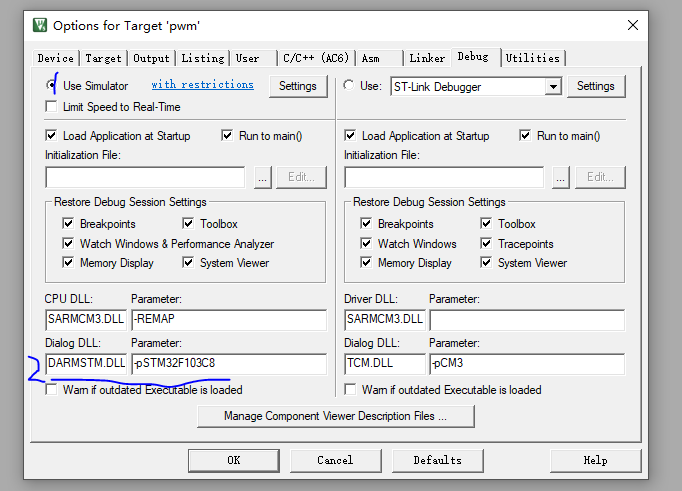Select the Debug tab
682x491 pixels.
pos(476,57)
